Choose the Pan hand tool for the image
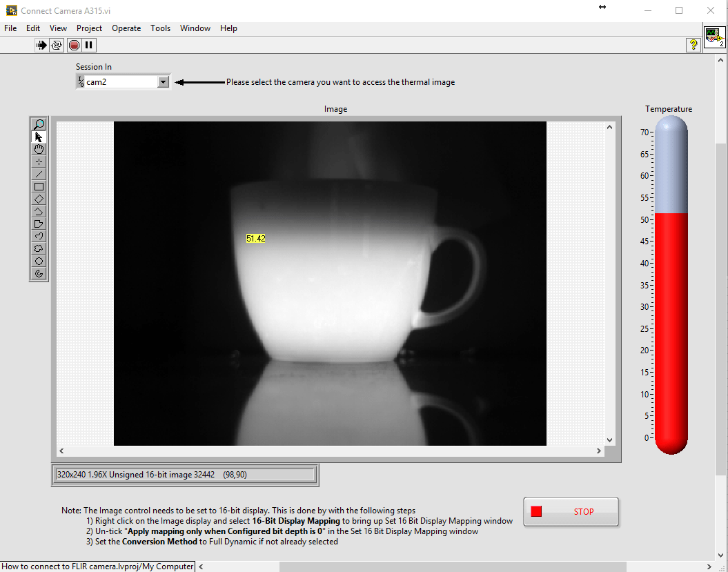Image resolution: width=728 pixels, height=572 pixels. point(39,149)
